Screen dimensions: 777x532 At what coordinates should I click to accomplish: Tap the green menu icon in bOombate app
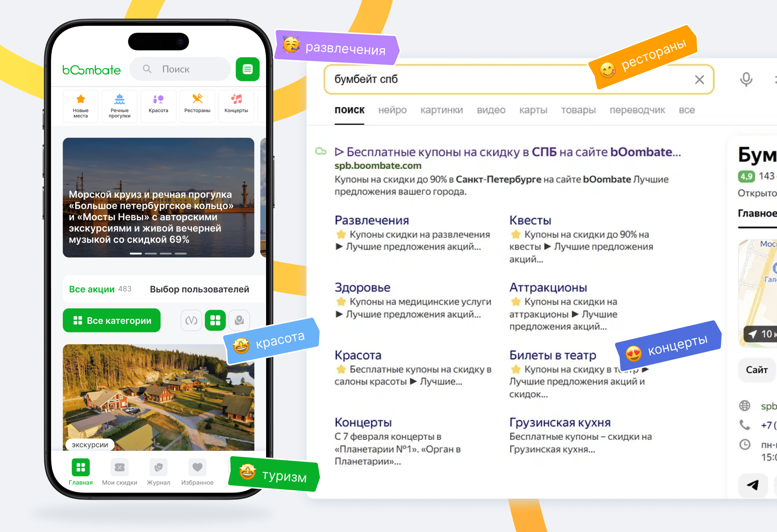248,69
